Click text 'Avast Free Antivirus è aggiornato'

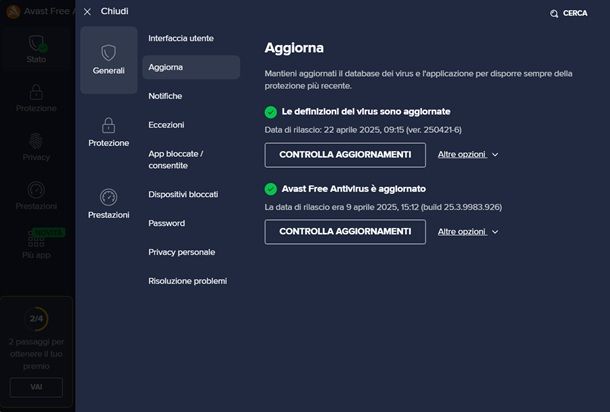point(354,189)
